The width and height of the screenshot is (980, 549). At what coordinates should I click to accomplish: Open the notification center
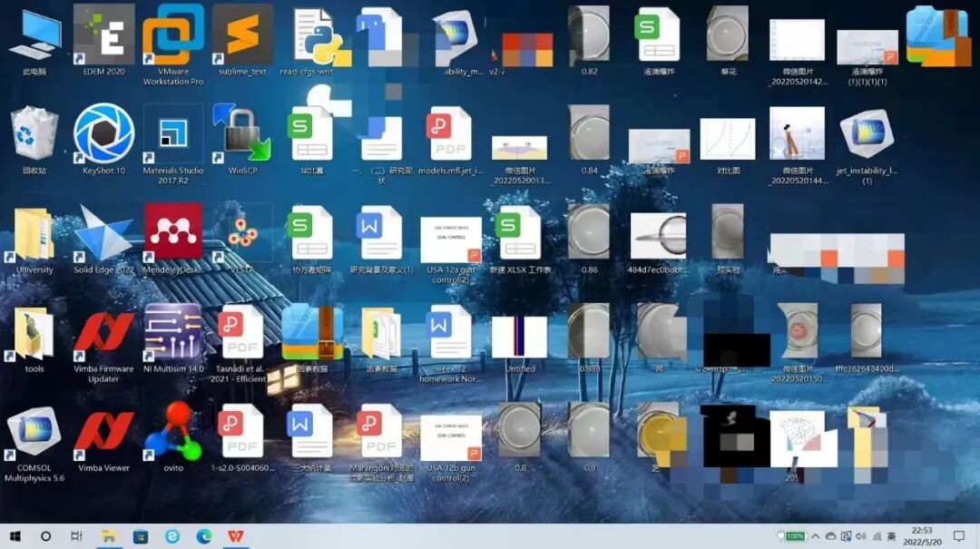[x=959, y=536]
